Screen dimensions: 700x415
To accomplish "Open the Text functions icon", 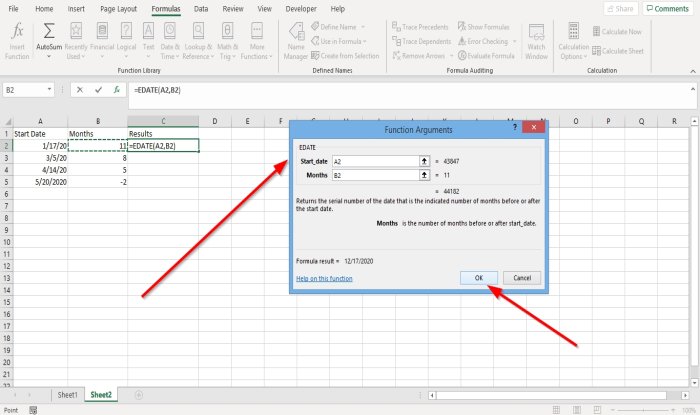I will click(x=148, y=31).
